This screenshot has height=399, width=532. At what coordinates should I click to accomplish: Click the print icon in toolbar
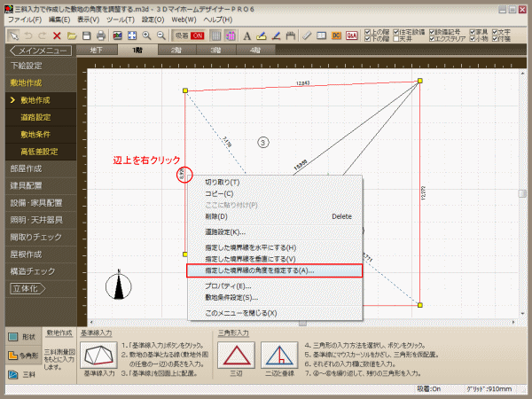pos(101,35)
